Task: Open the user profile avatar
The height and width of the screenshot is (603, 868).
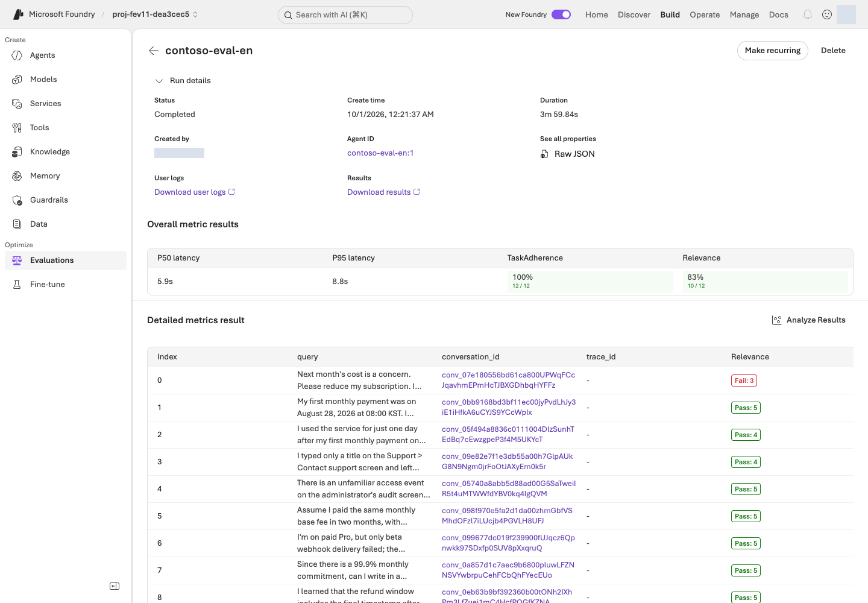Action: click(x=846, y=14)
